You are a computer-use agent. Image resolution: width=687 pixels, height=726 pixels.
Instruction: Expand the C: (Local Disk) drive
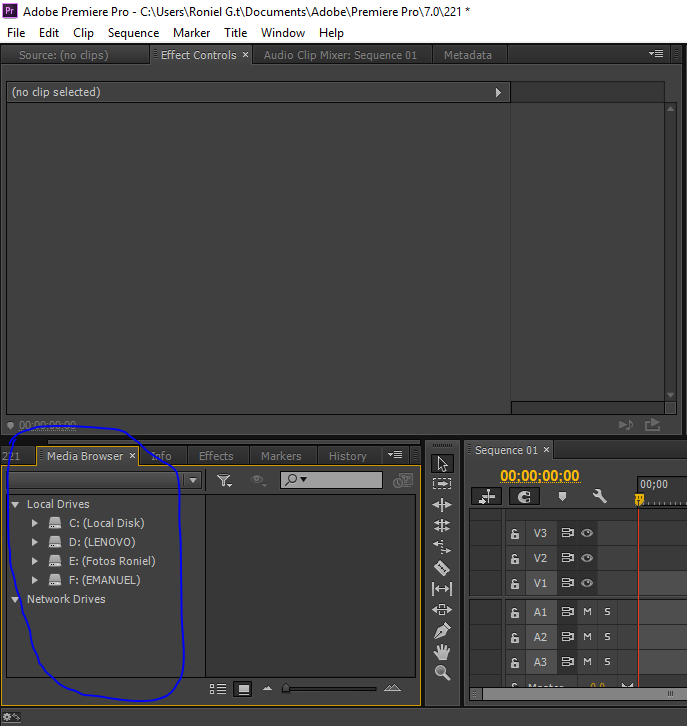[34, 523]
